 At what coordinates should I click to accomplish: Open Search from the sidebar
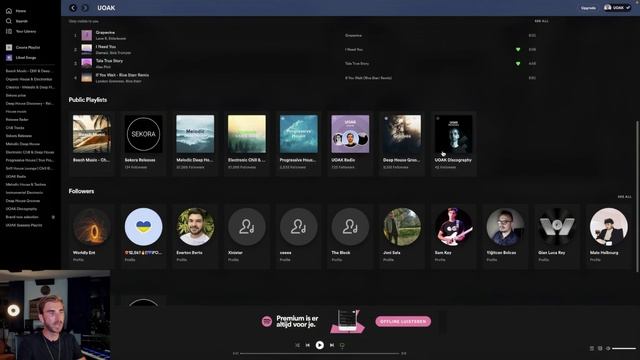tap(17, 21)
